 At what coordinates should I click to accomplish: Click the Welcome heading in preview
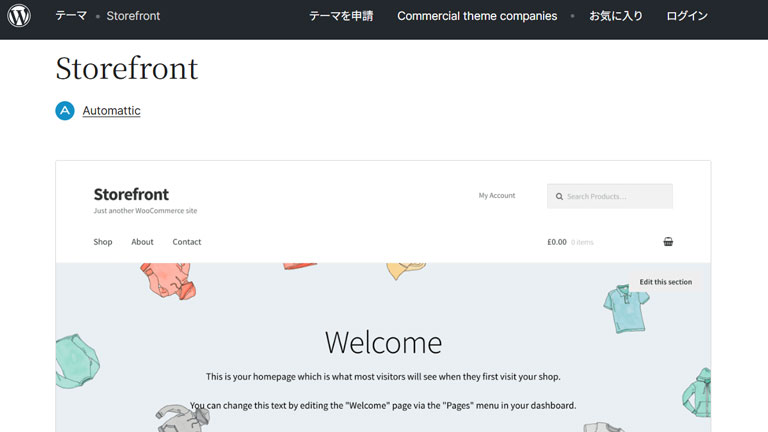(384, 342)
